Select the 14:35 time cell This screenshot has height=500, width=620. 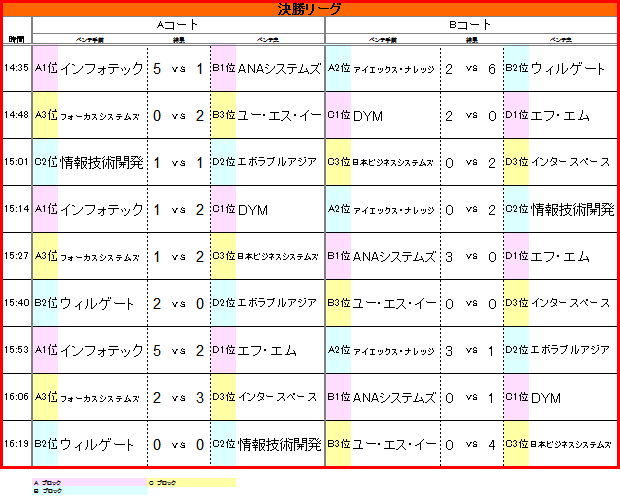pos(17,68)
